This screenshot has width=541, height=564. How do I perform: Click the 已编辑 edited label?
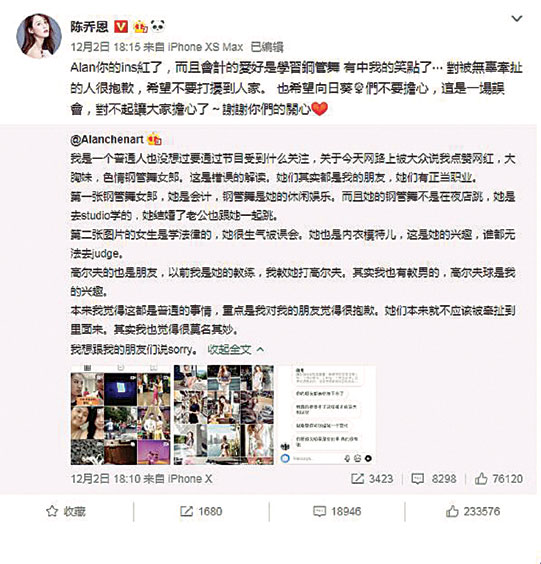click(x=267, y=47)
